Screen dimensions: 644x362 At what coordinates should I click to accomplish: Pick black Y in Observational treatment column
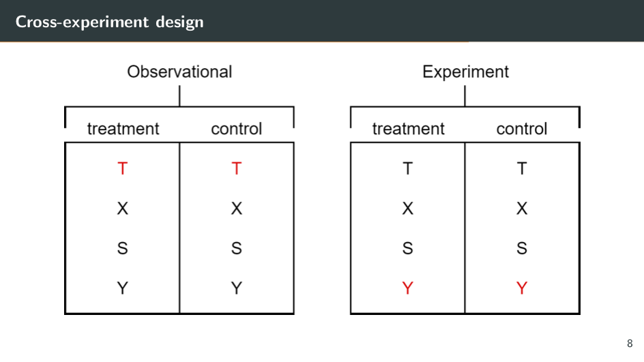(122, 288)
